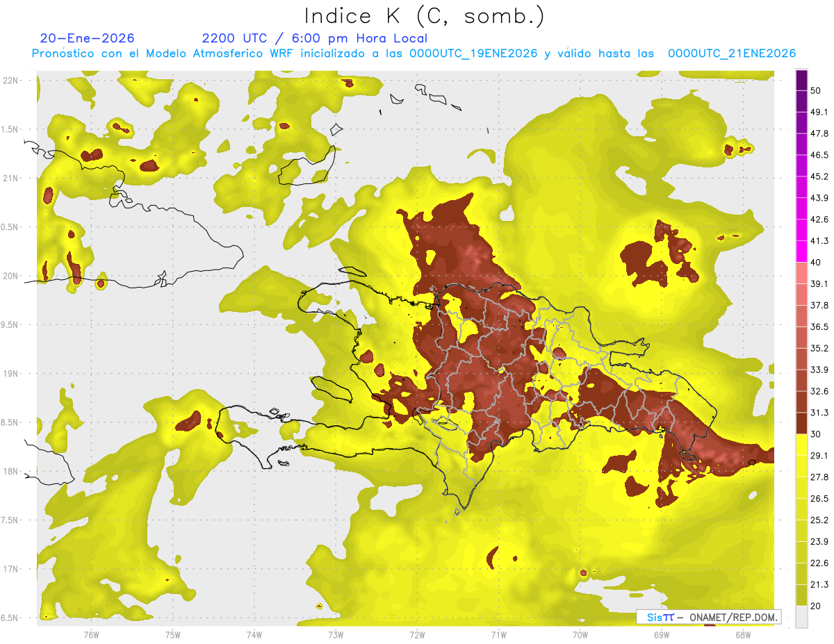The image size is (834, 644).
Task: Click the 76W longitude axis label
Action: coord(91,634)
